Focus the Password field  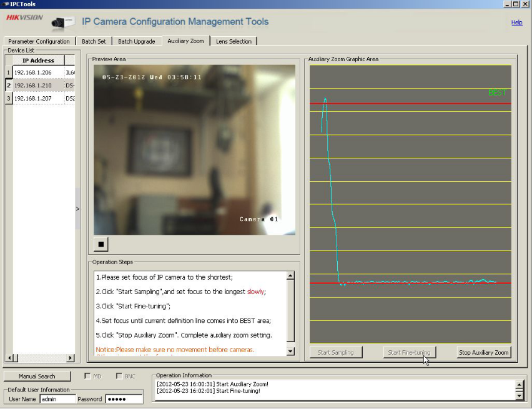123,399
